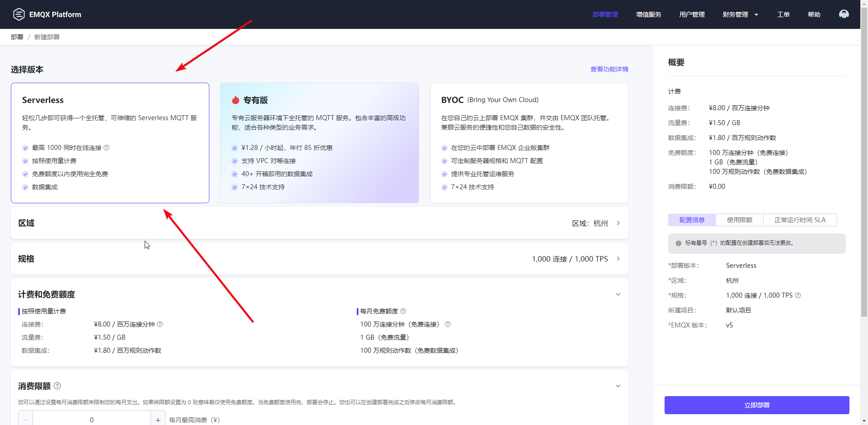Click the EMQX Platform logo
This screenshot has width=868, height=425.
coord(47,14)
